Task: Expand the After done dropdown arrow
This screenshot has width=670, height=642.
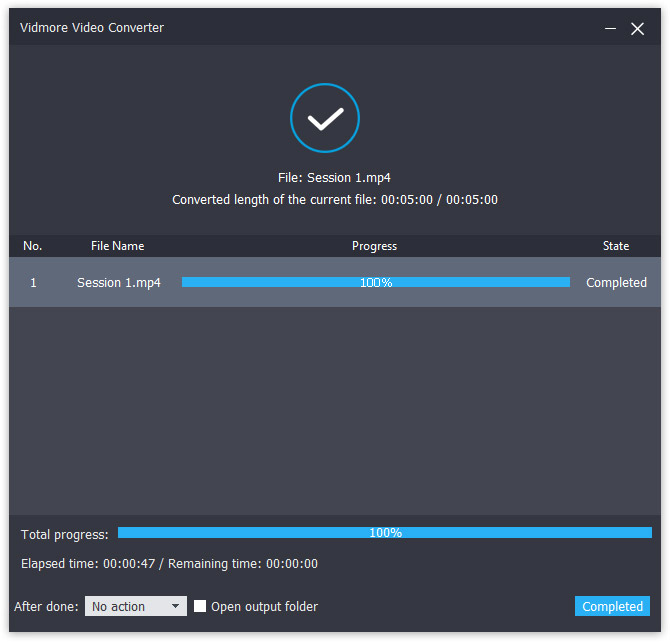Action: click(x=176, y=606)
